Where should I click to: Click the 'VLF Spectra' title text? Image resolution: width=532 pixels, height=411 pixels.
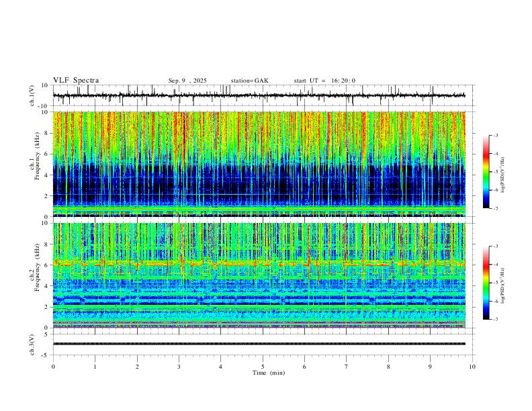tap(76, 81)
